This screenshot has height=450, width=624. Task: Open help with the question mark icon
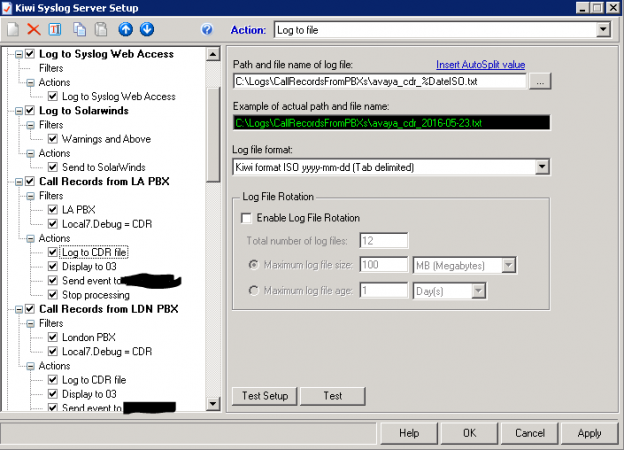[207, 30]
